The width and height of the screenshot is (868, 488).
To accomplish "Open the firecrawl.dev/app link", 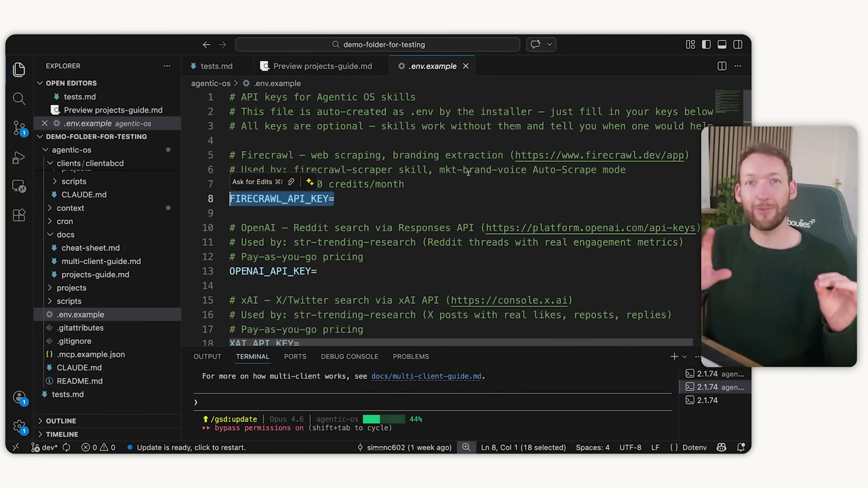I will [x=599, y=155].
